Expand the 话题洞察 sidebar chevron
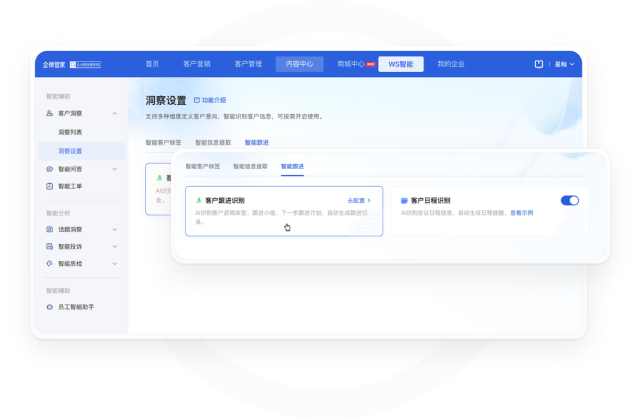 coord(114,229)
